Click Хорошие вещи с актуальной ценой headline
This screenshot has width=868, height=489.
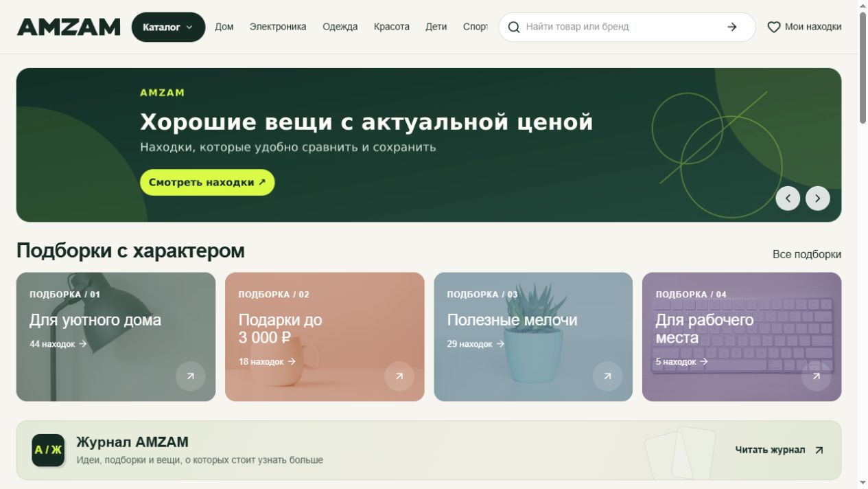[x=366, y=122]
